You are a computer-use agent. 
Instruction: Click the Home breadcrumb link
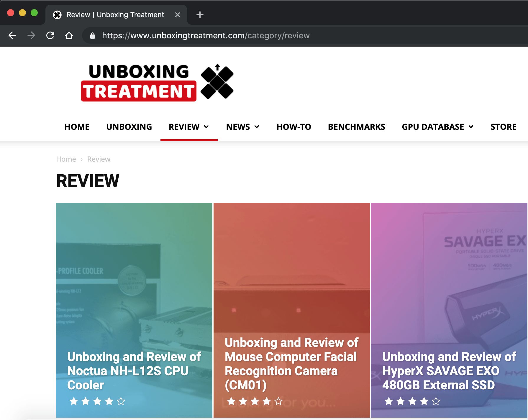tap(66, 159)
